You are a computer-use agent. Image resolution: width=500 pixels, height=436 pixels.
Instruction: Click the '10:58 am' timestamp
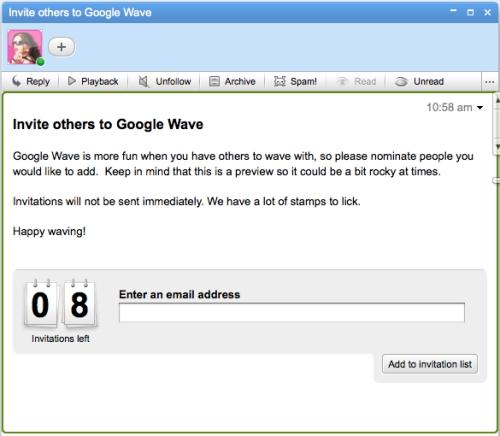449,107
